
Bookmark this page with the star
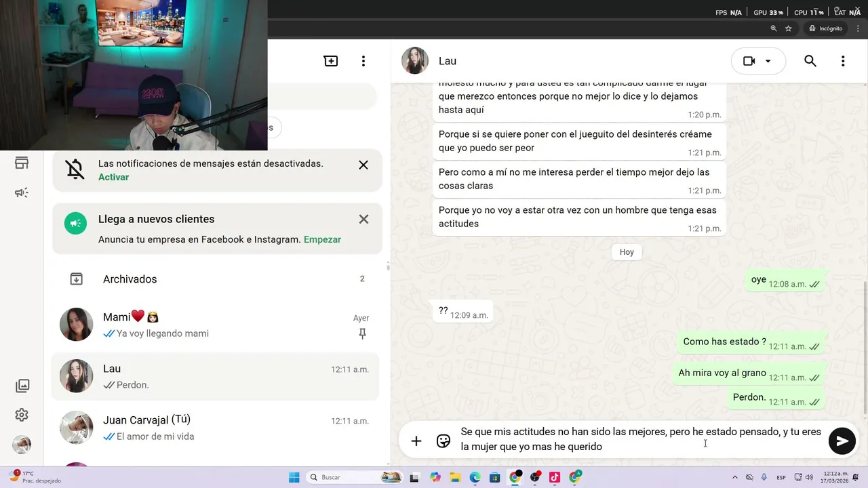click(789, 28)
